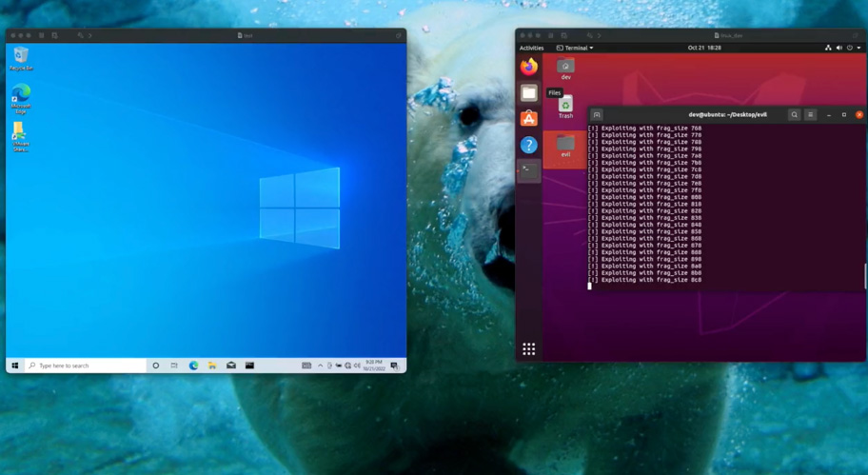The width and height of the screenshot is (868, 475).
Task: Pause the VM in the test window toolbar
Action: tap(42, 35)
